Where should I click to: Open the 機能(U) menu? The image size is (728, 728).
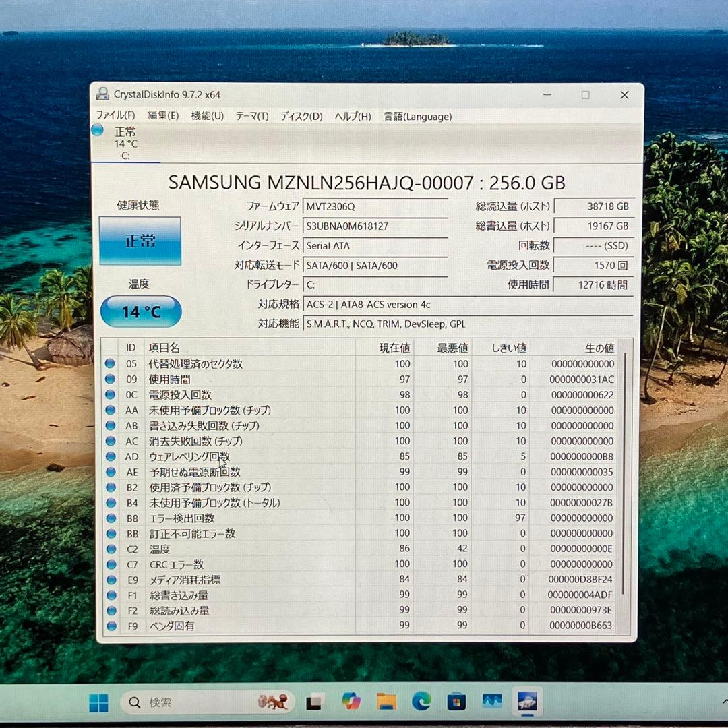[208, 116]
